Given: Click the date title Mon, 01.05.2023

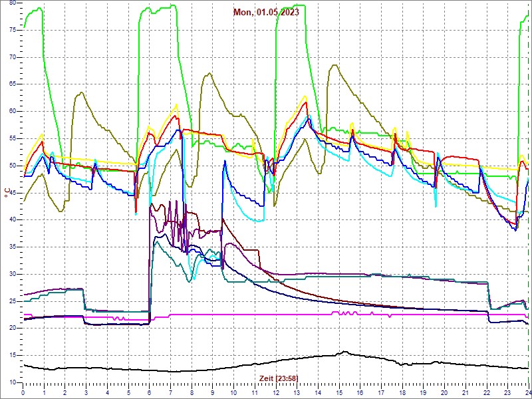Looking at the screenshot, I should 267,13.
